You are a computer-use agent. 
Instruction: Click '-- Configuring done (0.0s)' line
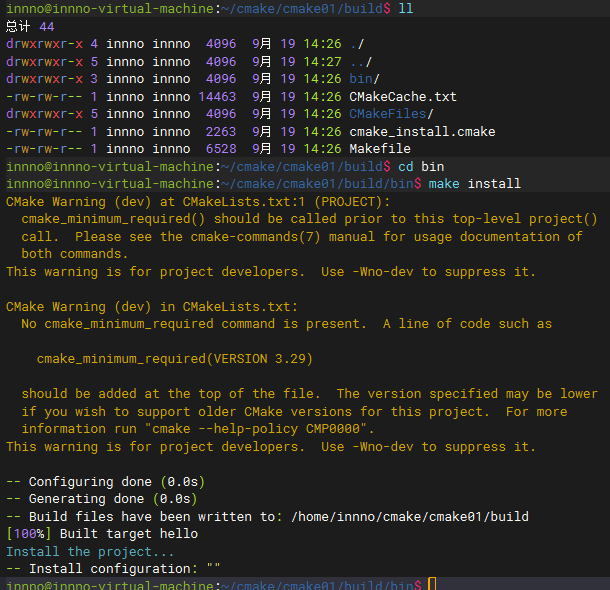click(x=105, y=481)
